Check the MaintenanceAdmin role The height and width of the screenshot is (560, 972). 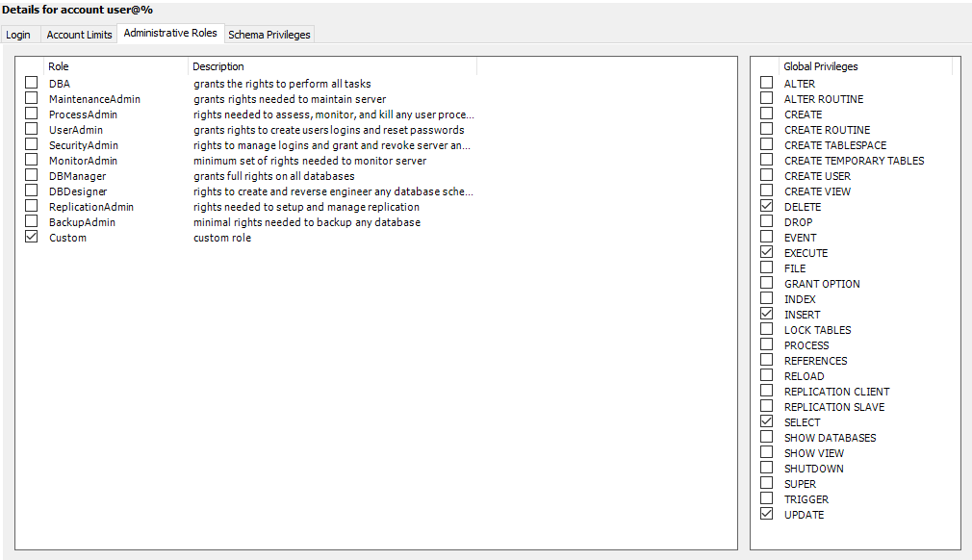(x=31, y=98)
